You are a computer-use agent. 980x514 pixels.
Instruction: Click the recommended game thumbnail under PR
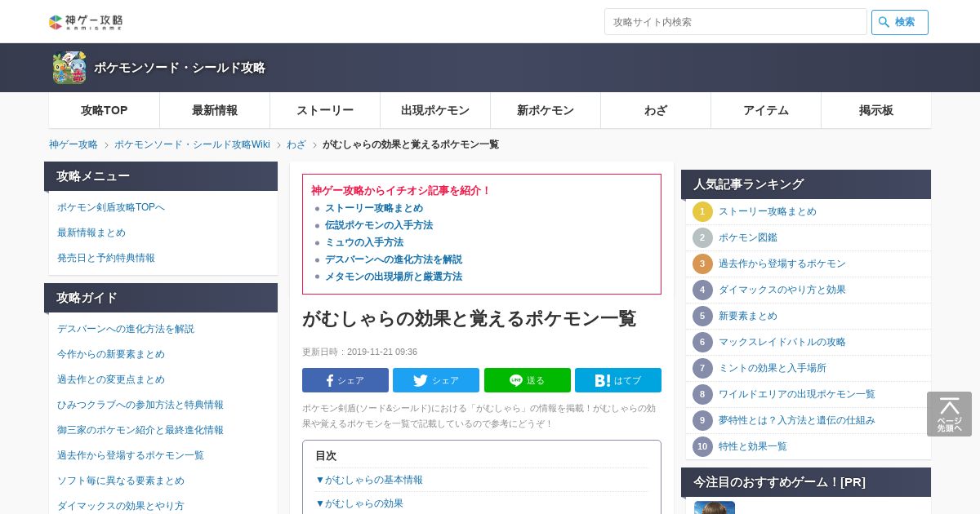[715, 507]
